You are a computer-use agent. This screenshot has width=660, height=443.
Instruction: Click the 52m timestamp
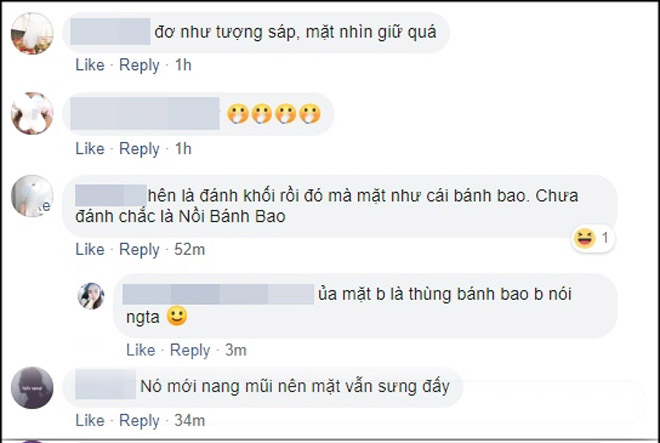tap(189, 249)
